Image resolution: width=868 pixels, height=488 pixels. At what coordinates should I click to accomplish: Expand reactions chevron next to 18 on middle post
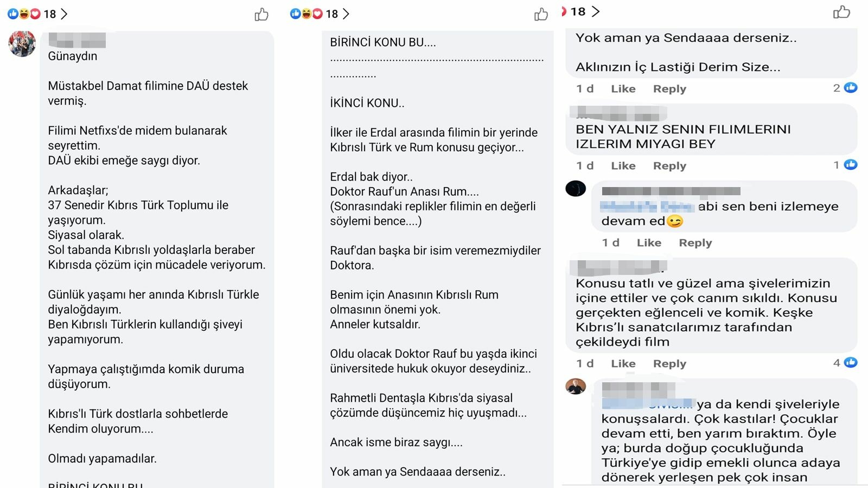[346, 14]
